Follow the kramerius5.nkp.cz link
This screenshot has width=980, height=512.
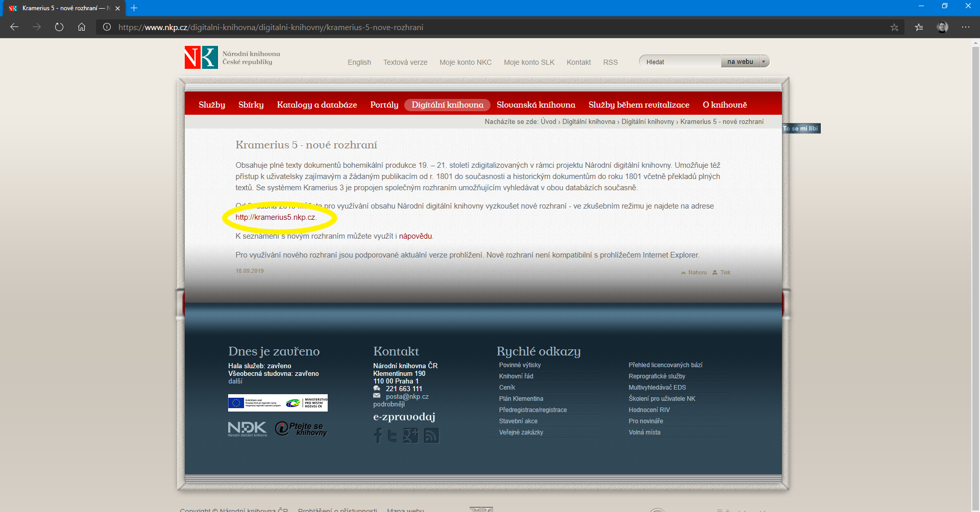coord(275,217)
